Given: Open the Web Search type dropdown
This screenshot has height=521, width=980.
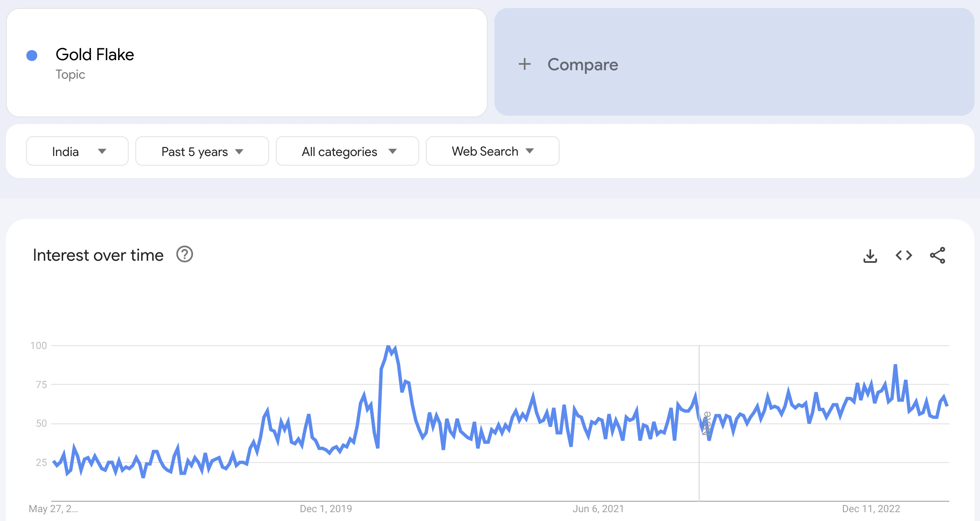Looking at the screenshot, I should pyautogui.click(x=493, y=151).
